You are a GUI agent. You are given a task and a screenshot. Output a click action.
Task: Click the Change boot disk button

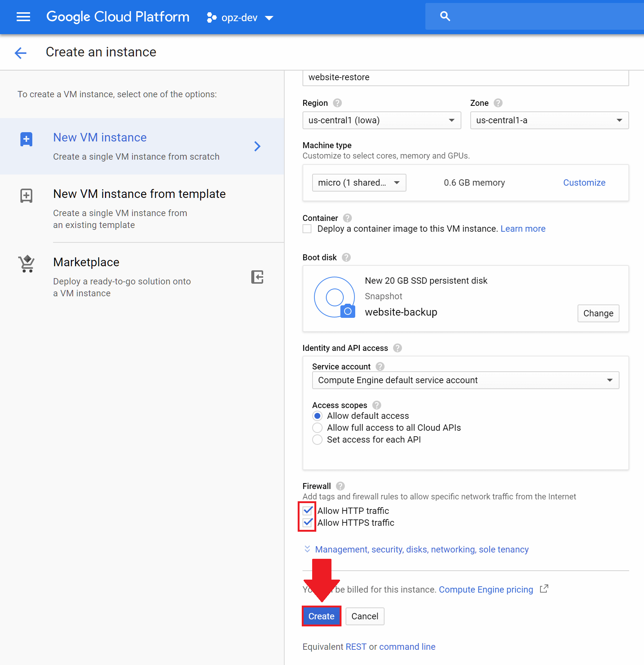point(598,313)
